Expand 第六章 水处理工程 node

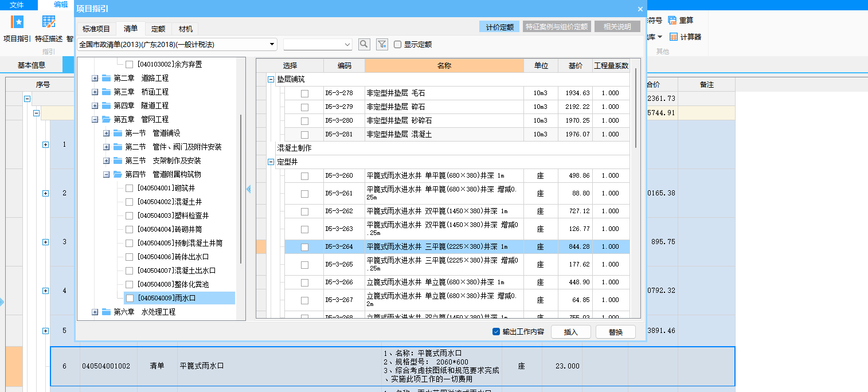(x=95, y=312)
